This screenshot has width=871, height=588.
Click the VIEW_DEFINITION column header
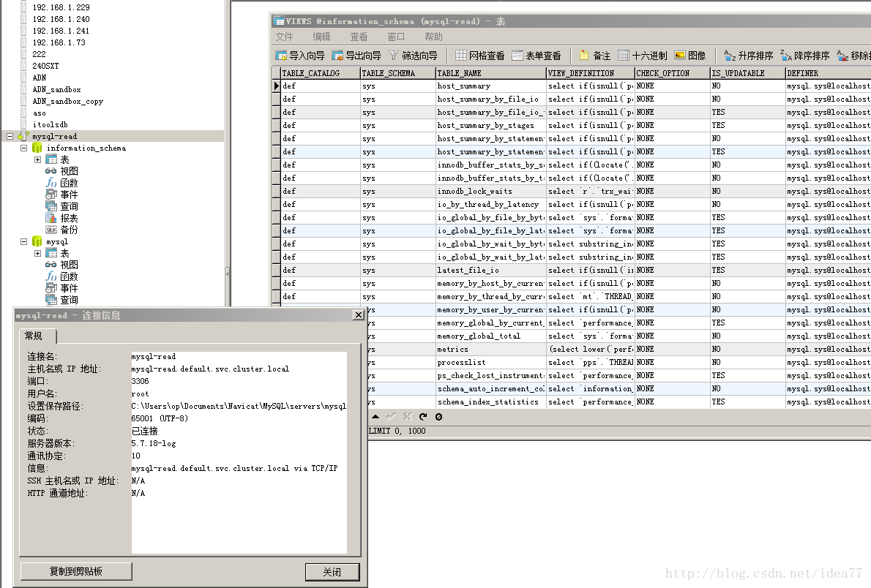click(x=591, y=73)
